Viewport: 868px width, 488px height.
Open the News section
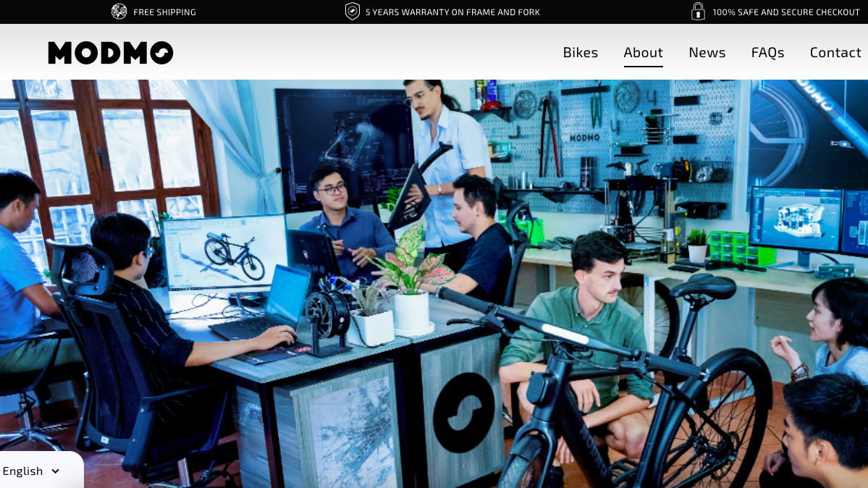point(707,52)
